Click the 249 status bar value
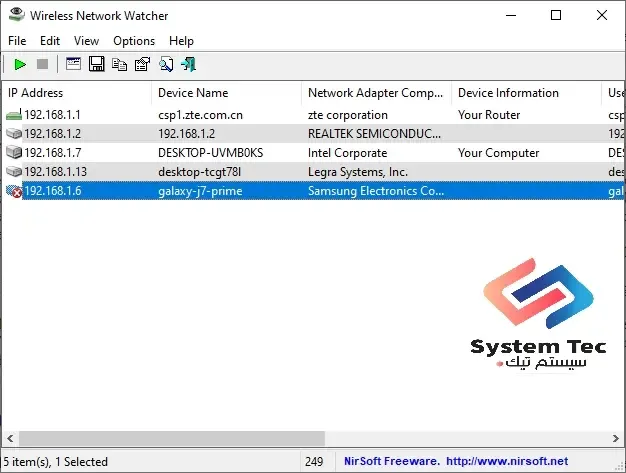The image size is (626, 473). (x=314, y=461)
